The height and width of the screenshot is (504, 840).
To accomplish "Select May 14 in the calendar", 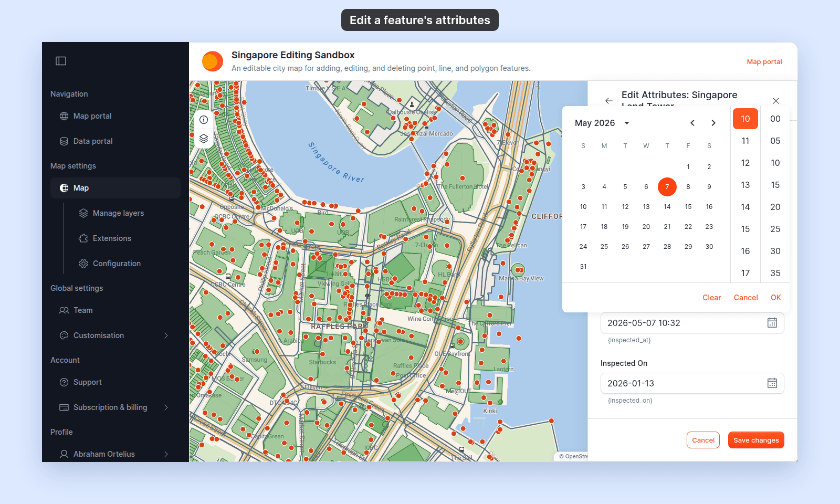I will (x=667, y=207).
